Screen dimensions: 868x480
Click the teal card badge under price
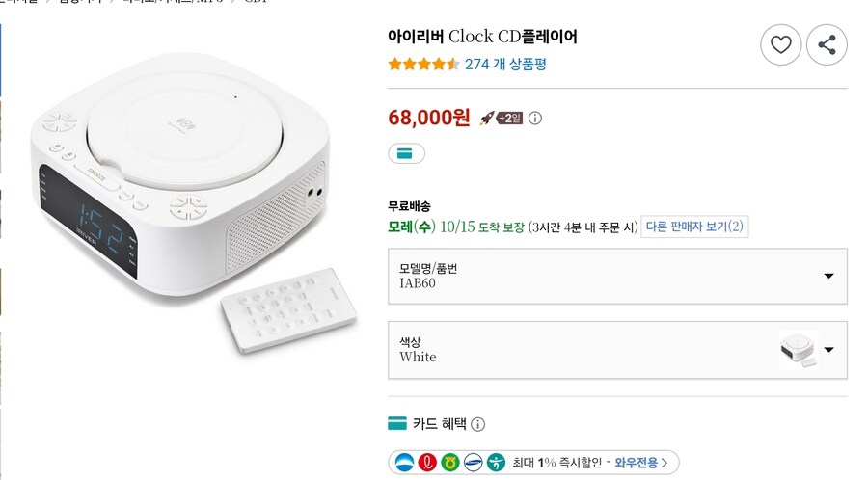pos(406,153)
